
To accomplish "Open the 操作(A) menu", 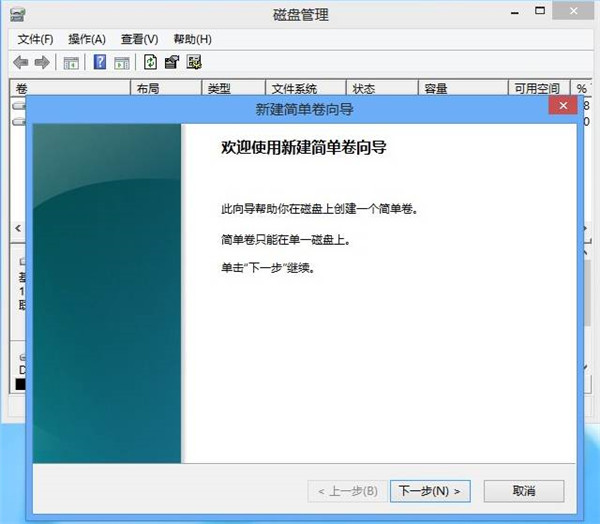I will click(87, 39).
